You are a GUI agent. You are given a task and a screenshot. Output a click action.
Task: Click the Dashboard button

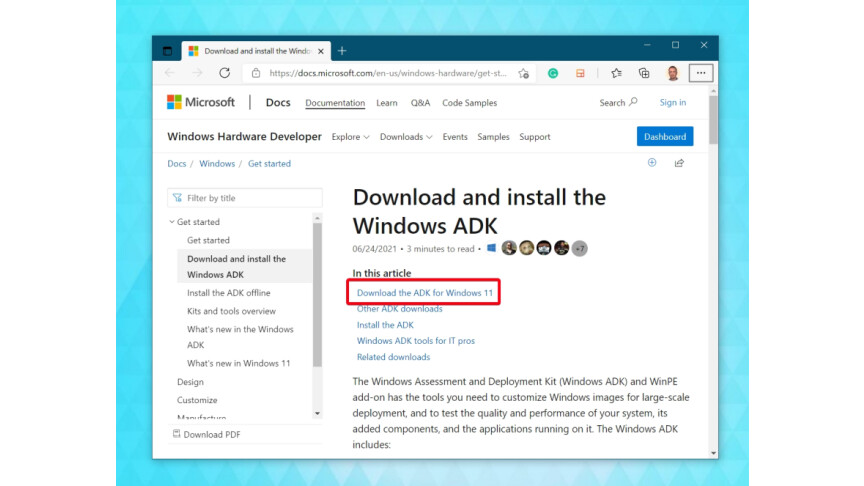(x=665, y=137)
